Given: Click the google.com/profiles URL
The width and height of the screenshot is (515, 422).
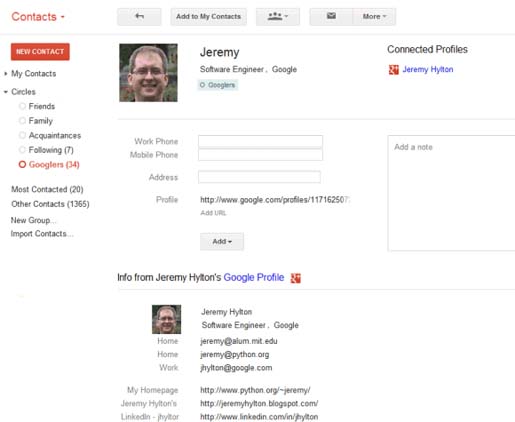Looking at the screenshot, I should [275, 200].
